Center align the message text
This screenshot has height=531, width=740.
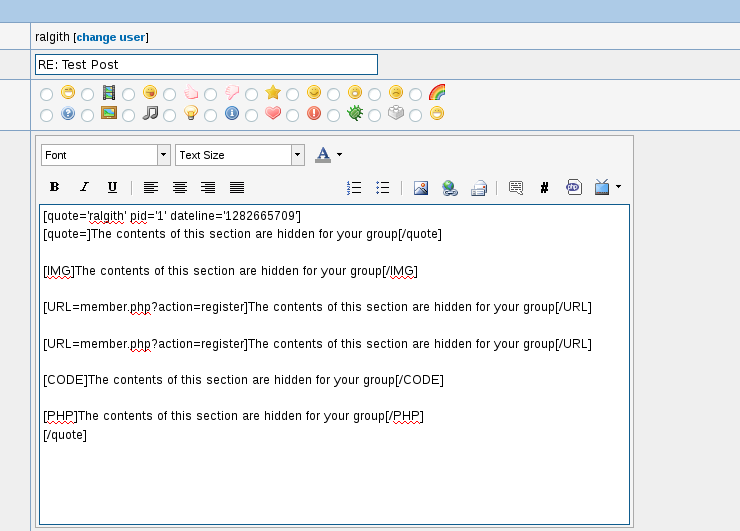tap(180, 187)
